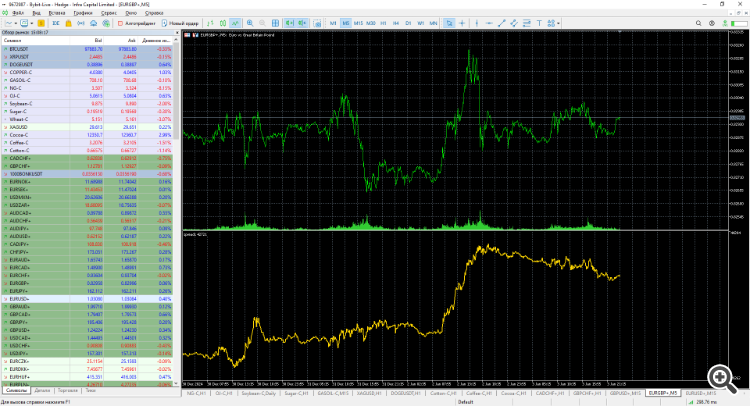Select the M5 timeframe

345,23
